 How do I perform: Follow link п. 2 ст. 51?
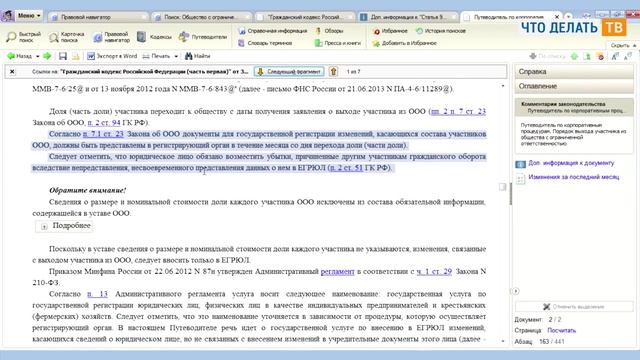point(346,168)
